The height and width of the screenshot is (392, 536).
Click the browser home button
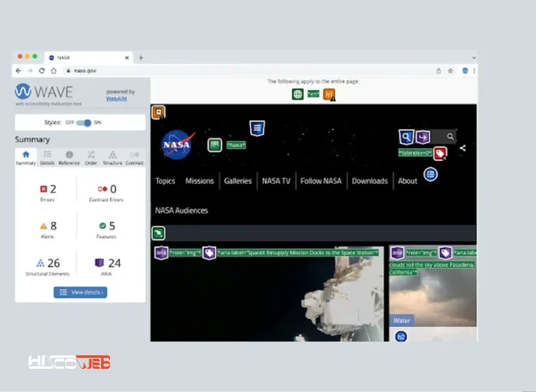tap(54, 71)
